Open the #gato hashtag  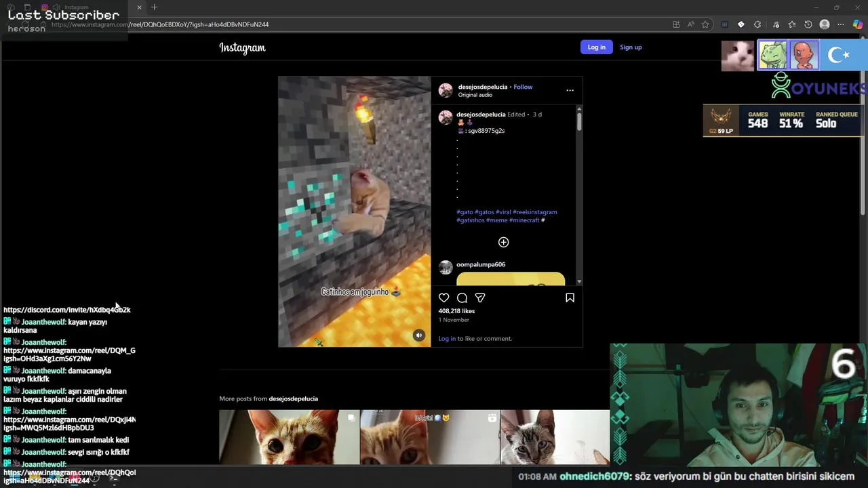tap(465, 212)
